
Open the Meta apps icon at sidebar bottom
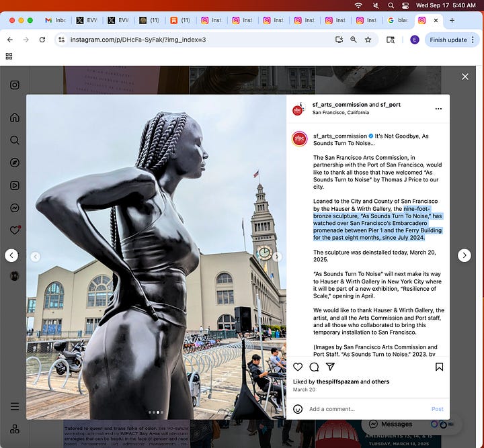click(15, 429)
